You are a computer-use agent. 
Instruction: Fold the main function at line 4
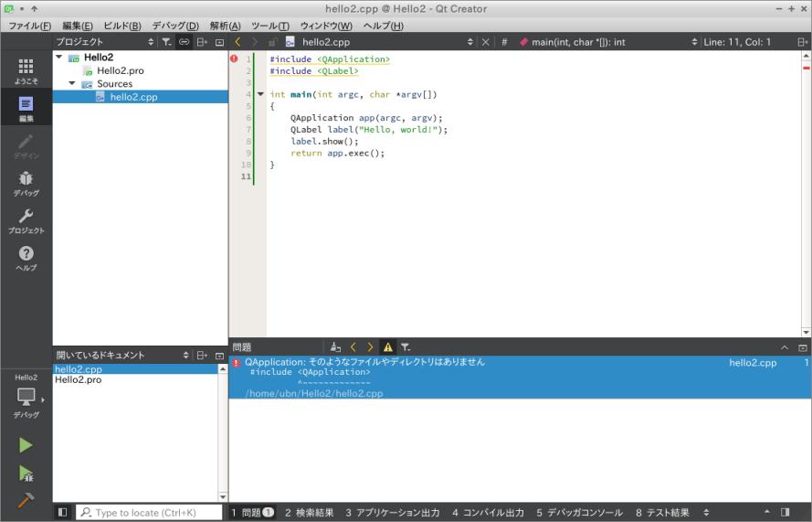(x=260, y=94)
